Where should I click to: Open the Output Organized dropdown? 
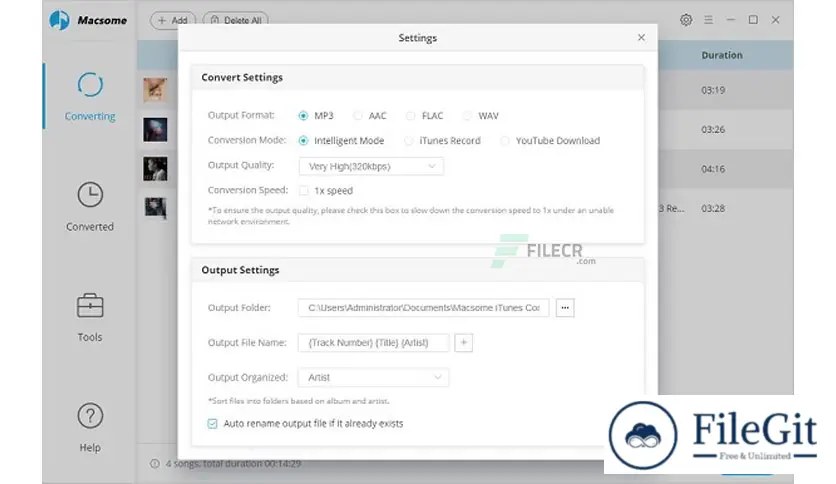[373, 377]
